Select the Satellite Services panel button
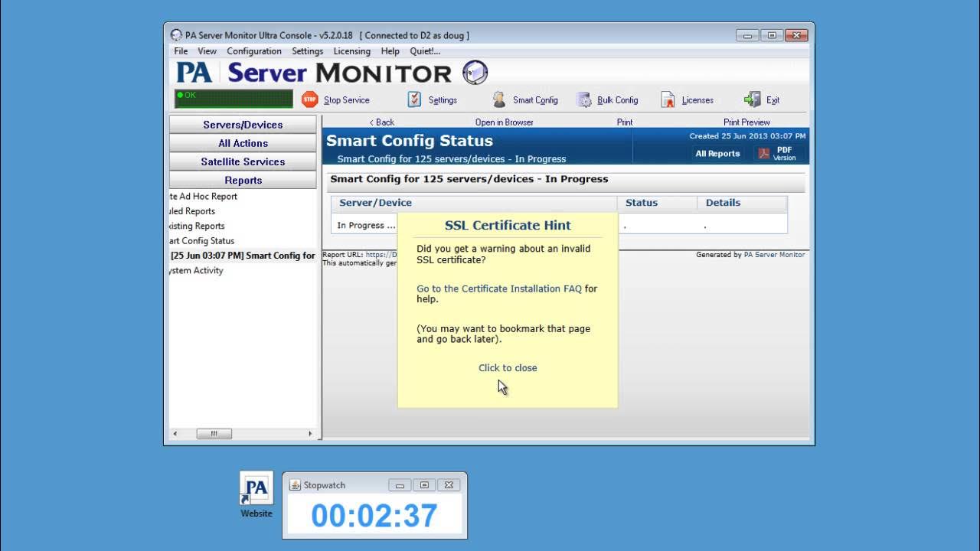The width and height of the screenshot is (980, 551). [243, 161]
